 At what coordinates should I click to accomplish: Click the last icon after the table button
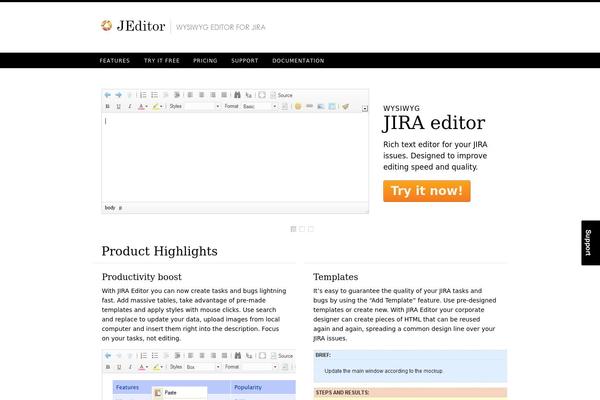(345, 106)
